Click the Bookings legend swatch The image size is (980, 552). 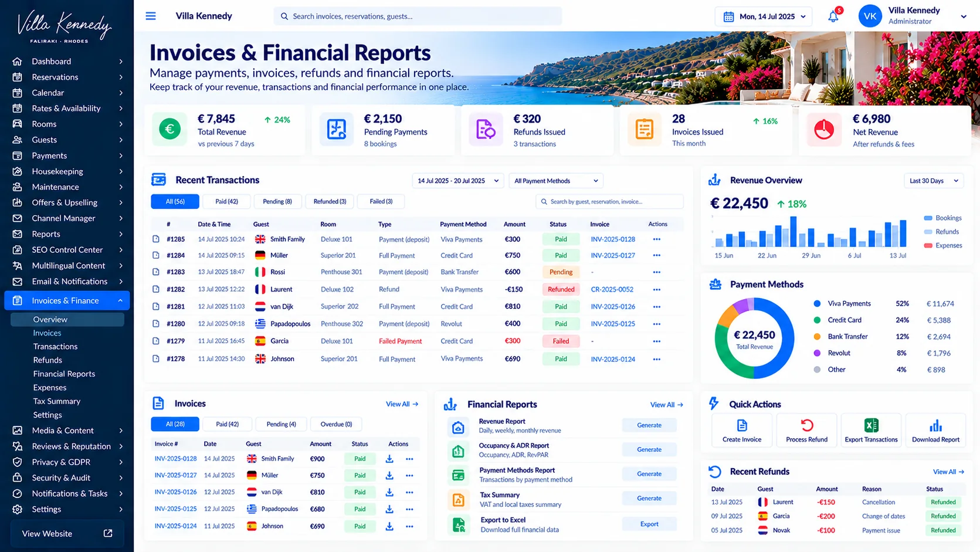tap(928, 218)
